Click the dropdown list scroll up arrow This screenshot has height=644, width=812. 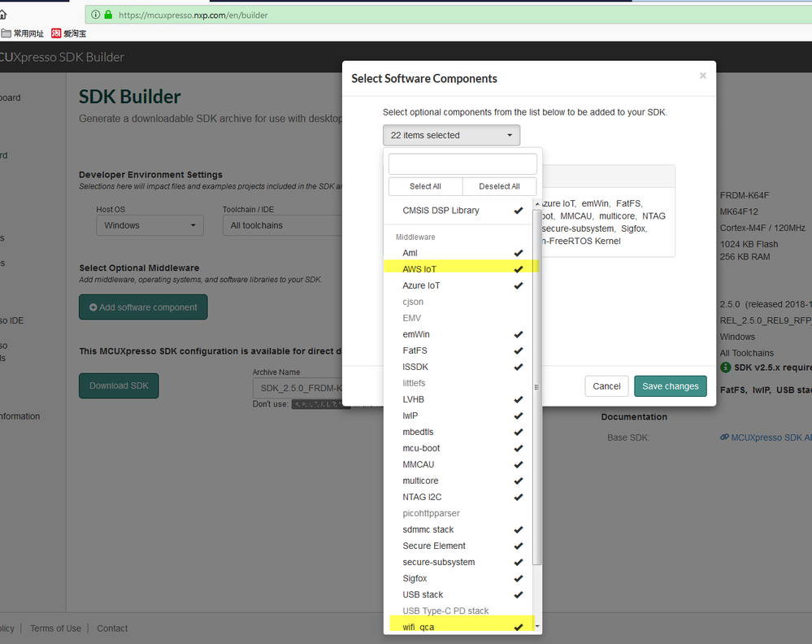click(x=537, y=204)
